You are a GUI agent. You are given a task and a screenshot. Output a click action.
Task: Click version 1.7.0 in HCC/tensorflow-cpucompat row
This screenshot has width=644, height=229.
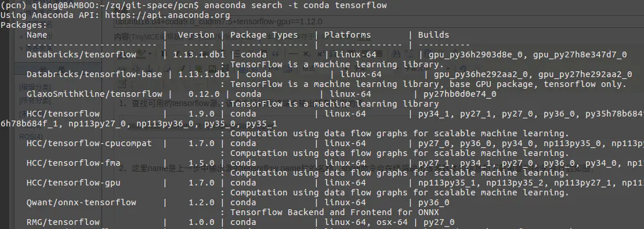(x=201, y=143)
